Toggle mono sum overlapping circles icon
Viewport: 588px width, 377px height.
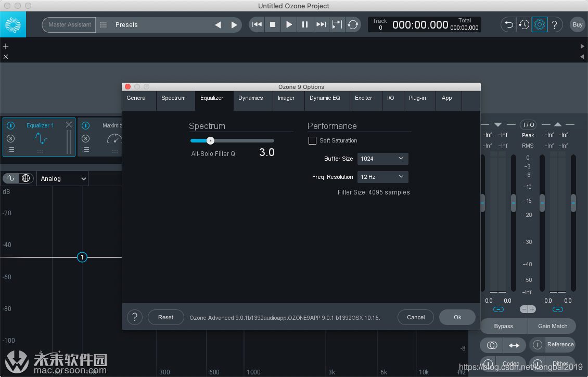(492, 345)
